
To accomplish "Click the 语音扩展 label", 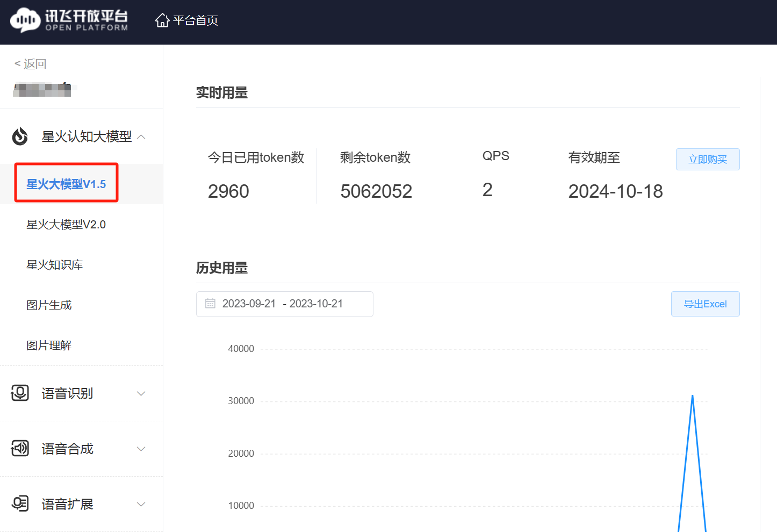I will point(68,504).
